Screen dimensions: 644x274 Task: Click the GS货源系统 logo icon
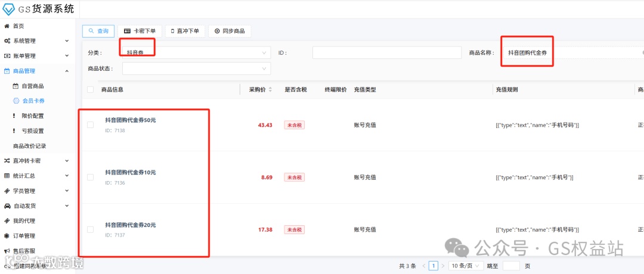click(x=8, y=8)
